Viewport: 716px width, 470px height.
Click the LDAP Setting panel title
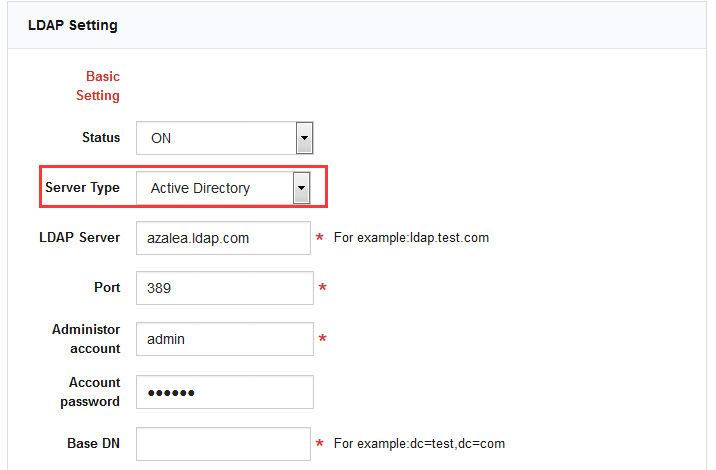click(72, 25)
